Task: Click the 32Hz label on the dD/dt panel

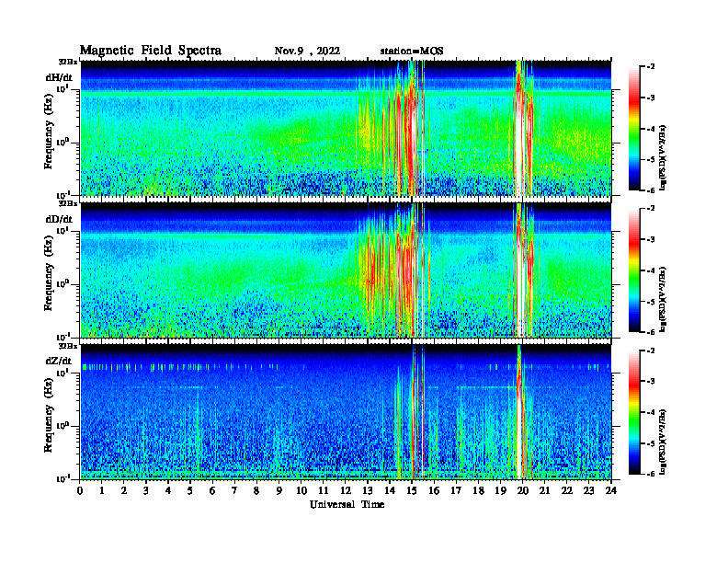Action: (68, 203)
